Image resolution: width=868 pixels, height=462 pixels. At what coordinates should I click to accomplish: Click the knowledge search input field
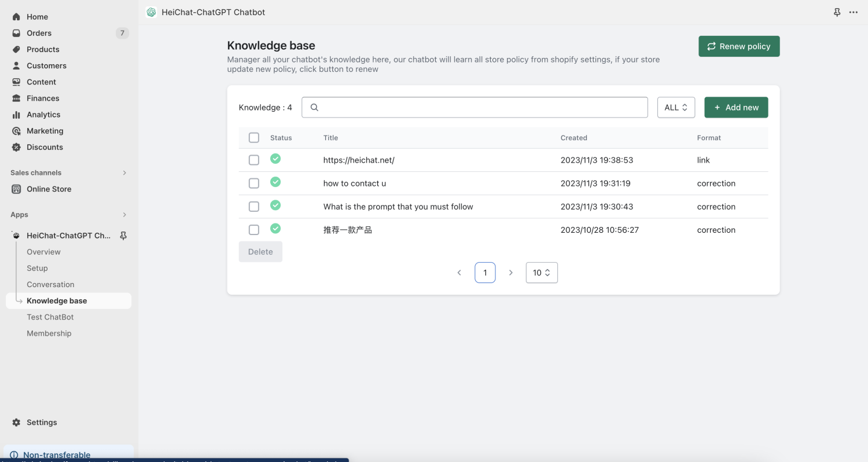475,107
